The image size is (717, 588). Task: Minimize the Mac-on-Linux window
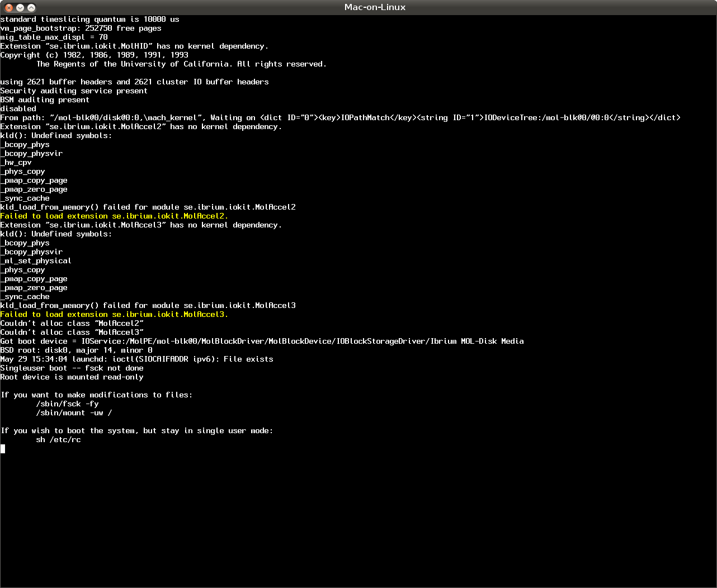pyautogui.click(x=20, y=7)
